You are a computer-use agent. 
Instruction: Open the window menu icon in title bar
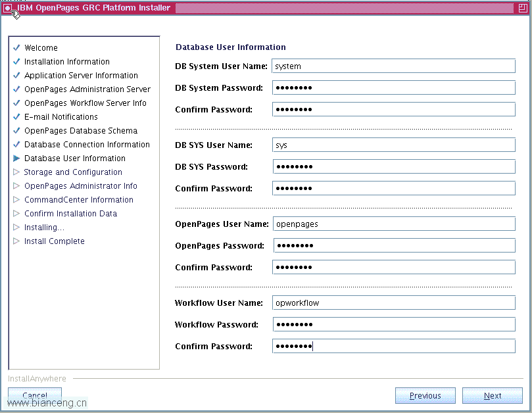[7, 8]
